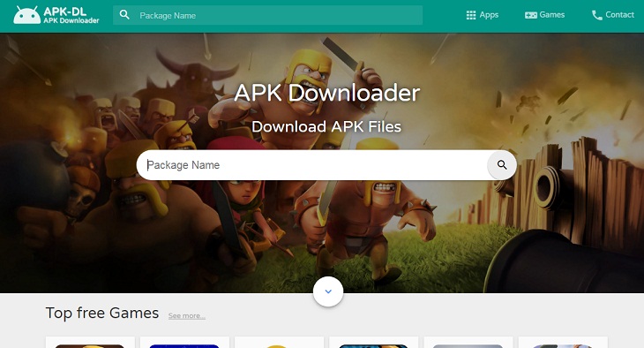Viewport: 644px width, 348px height.
Task: Click the round down-chevron scroll button
Action: tap(328, 291)
